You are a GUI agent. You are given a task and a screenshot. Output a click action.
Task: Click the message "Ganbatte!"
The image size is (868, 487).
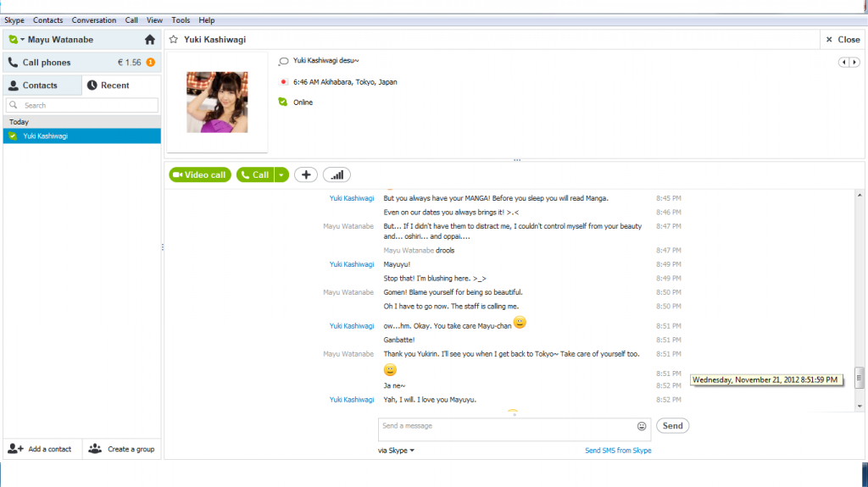click(398, 340)
